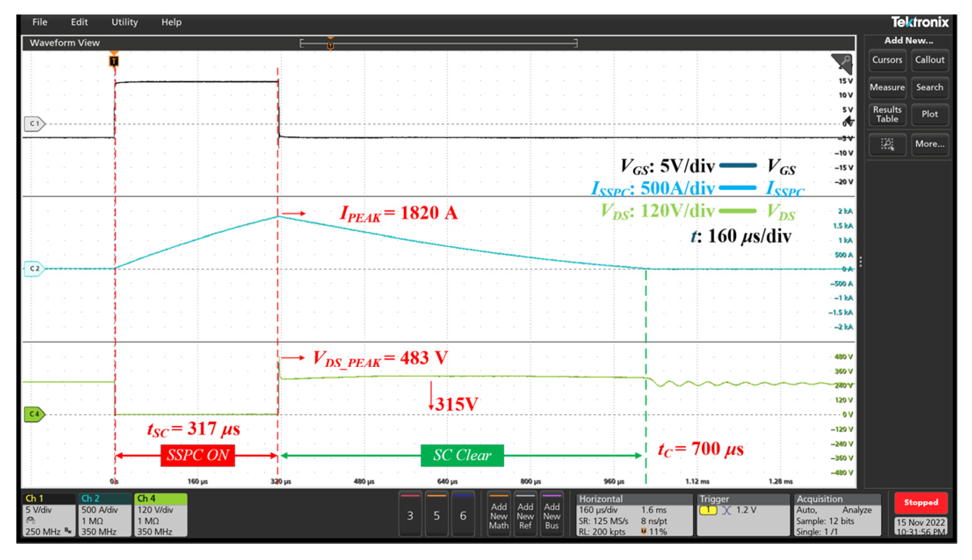972x560 pixels.
Task: Select the C4 channel handle
Action: (35, 414)
